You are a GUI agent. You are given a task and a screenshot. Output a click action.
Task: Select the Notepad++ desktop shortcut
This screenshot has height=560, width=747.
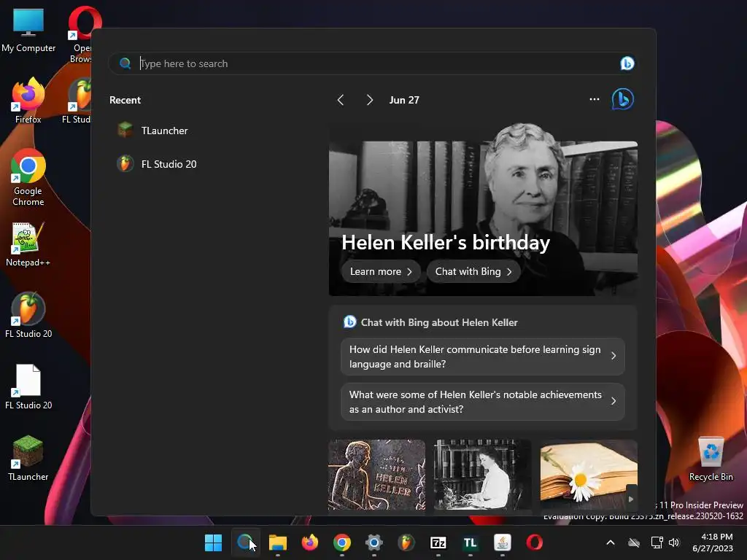click(28, 244)
